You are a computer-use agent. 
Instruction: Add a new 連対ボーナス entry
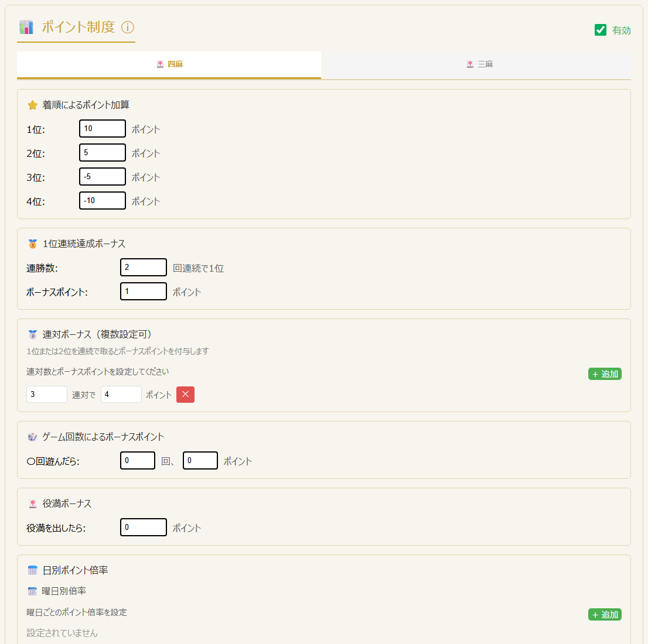pyautogui.click(x=605, y=374)
